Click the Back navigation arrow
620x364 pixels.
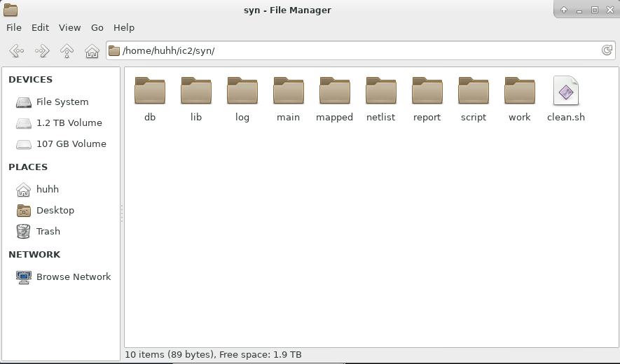[x=17, y=51]
